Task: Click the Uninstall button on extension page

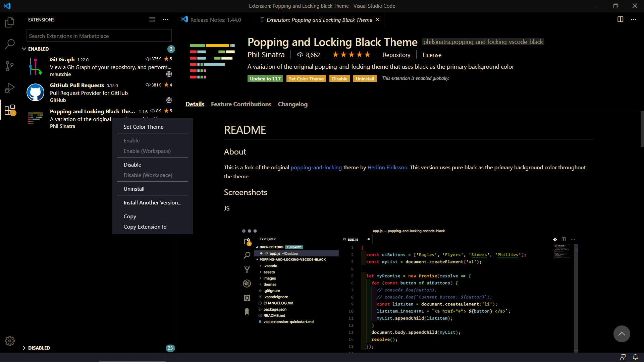Action: pyautogui.click(x=365, y=79)
